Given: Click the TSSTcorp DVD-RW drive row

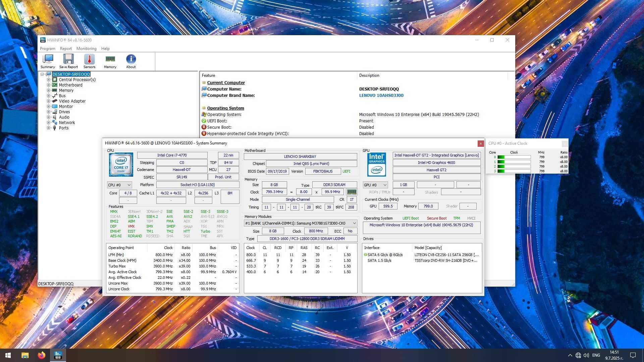Looking at the screenshot, I should tap(422, 260).
